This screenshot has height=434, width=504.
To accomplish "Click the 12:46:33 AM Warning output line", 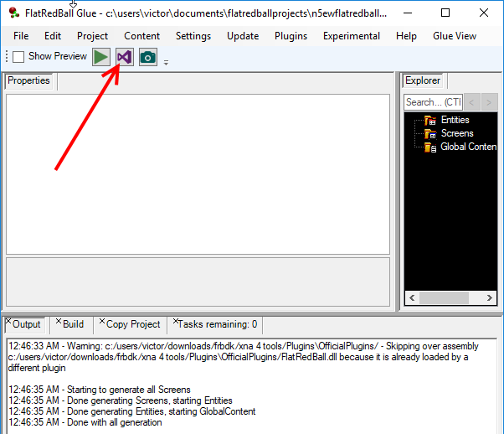I will pos(244,357).
